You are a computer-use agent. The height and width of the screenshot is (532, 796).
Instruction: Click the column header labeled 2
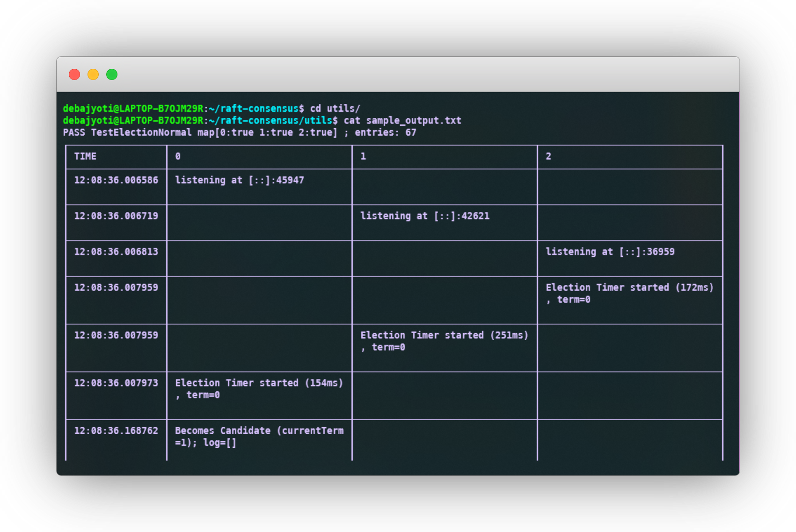(x=548, y=156)
